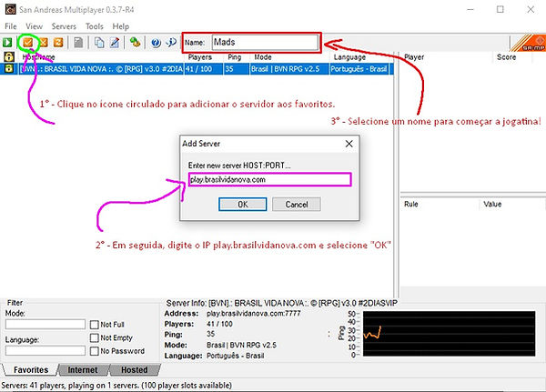Click the Remote Console globe icon

coord(135,43)
